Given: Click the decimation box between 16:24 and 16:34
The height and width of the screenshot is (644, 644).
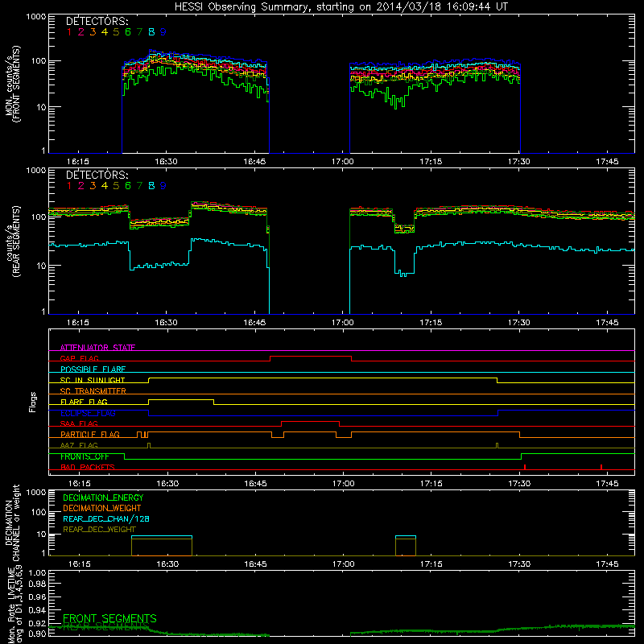Looking at the screenshot, I should [162, 546].
